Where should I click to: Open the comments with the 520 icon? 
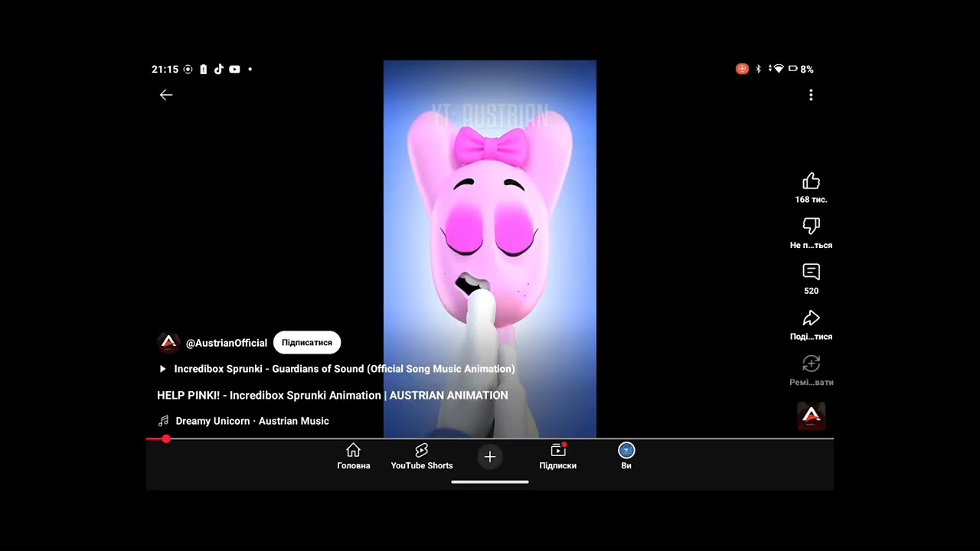(x=811, y=272)
